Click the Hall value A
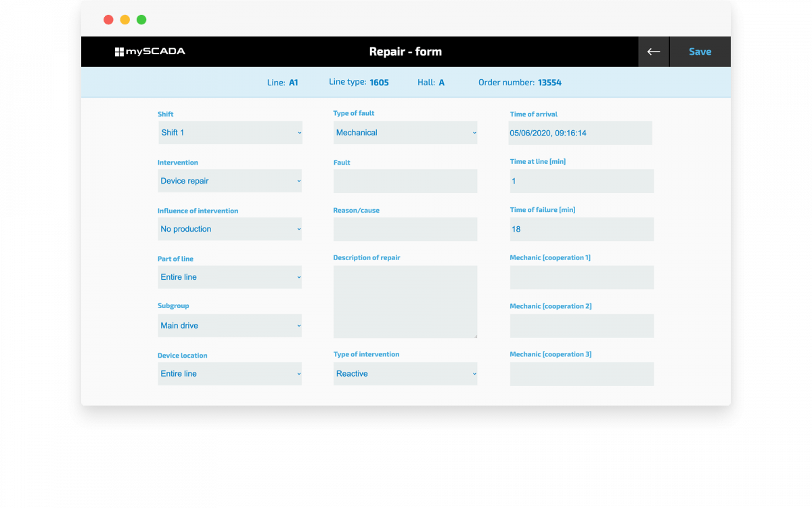 [x=442, y=83]
